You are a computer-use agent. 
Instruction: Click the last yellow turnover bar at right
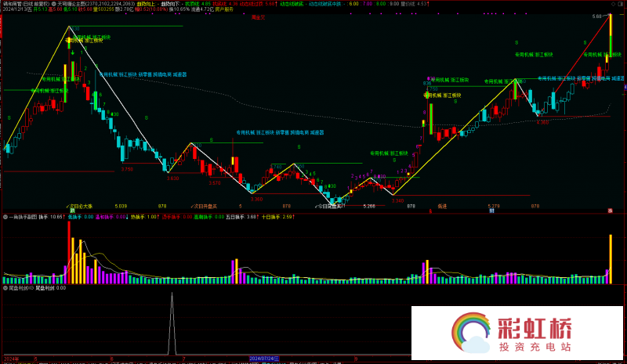pyautogui.click(x=610, y=258)
